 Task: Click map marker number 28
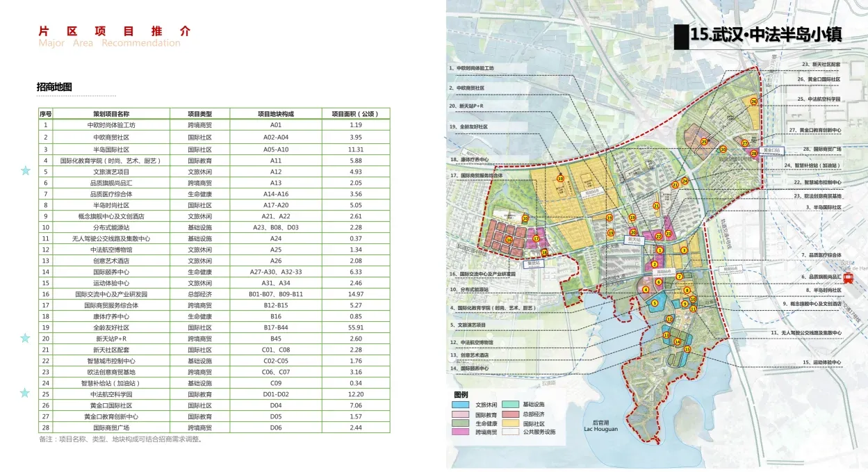753,154
